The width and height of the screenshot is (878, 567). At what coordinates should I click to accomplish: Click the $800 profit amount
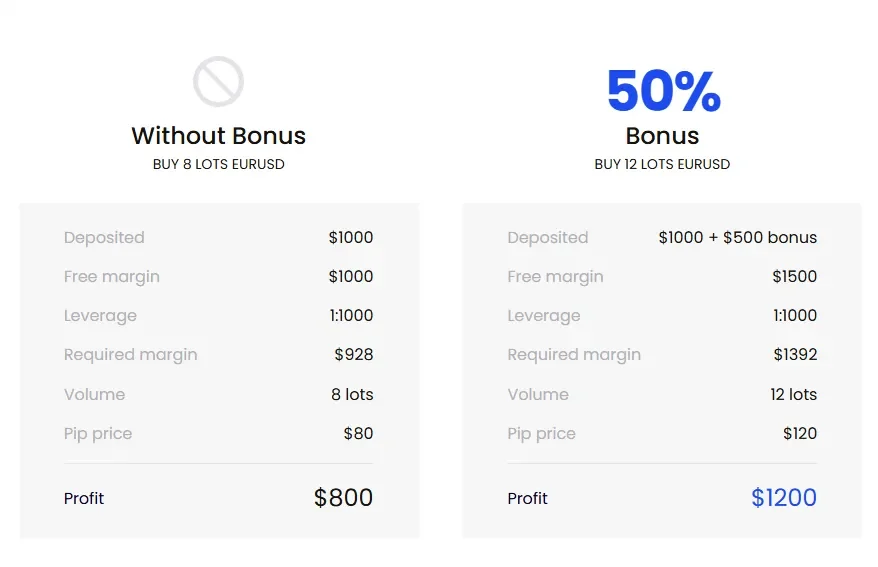343,498
